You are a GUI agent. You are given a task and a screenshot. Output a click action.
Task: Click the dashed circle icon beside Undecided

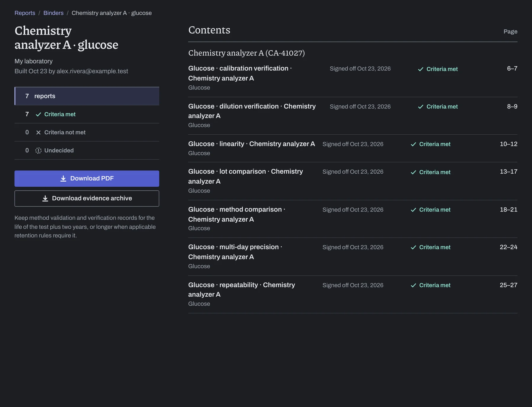click(x=38, y=151)
